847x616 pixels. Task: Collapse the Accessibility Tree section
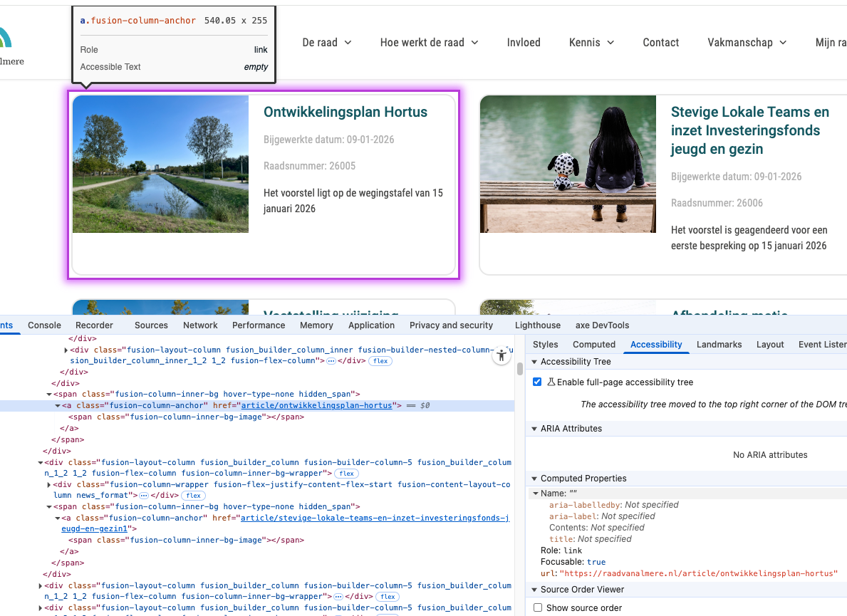[x=534, y=361]
